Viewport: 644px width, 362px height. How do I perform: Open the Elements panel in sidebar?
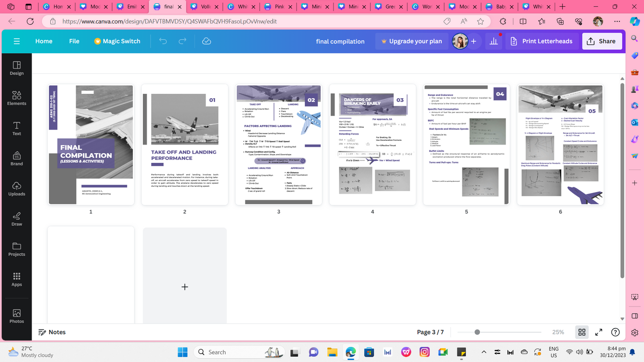(x=16, y=98)
